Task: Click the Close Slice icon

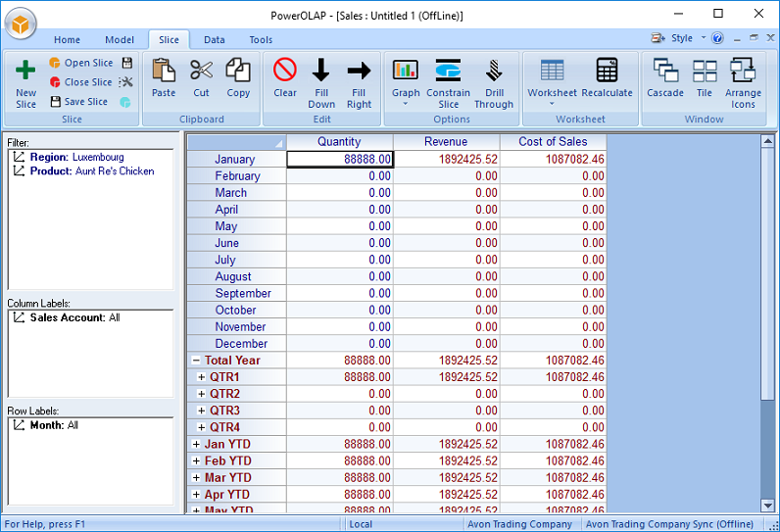Action: (x=55, y=82)
